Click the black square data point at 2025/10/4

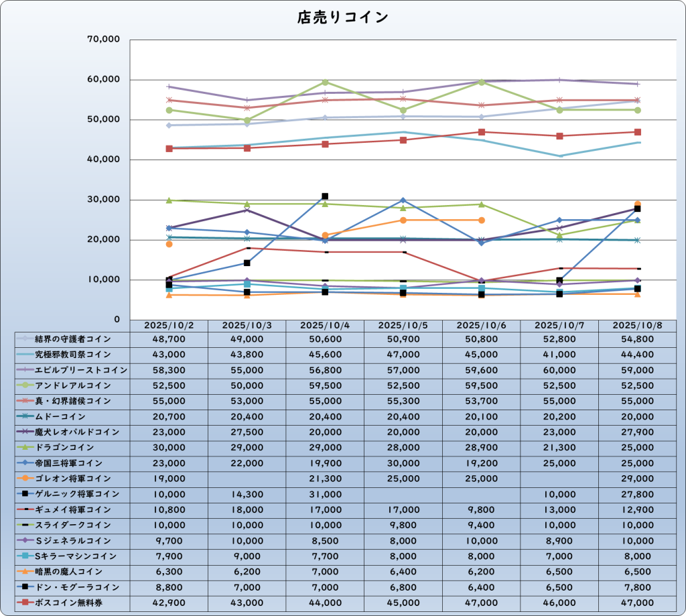coord(325,196)
